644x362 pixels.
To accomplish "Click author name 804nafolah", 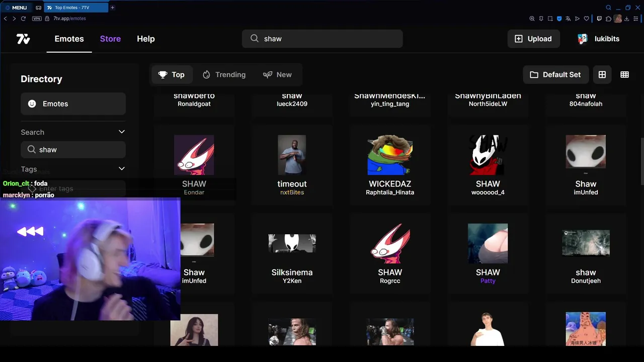I will [586, 104].
